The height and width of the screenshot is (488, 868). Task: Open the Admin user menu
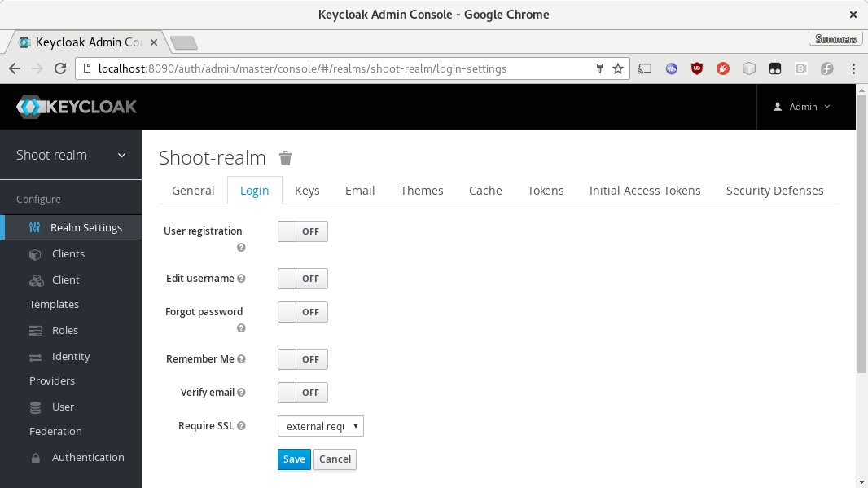click(802, 107)
